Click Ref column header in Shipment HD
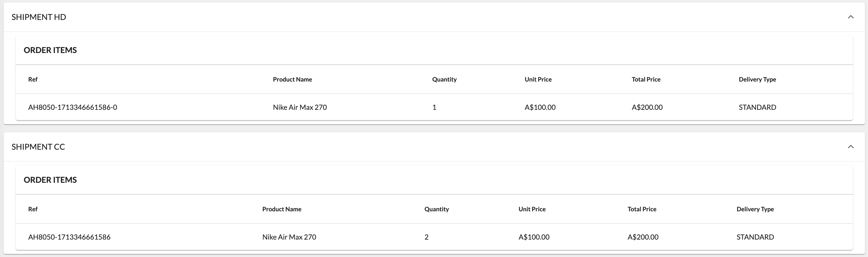 (33, 79)
